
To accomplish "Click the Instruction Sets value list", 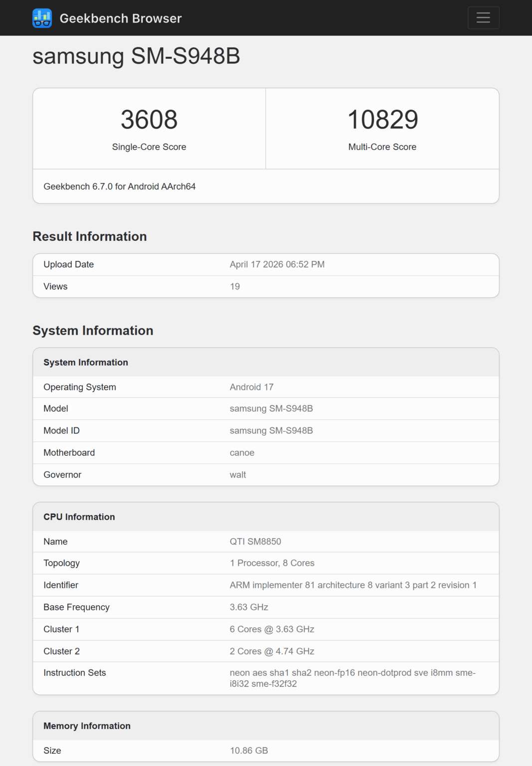I will 352,678.
